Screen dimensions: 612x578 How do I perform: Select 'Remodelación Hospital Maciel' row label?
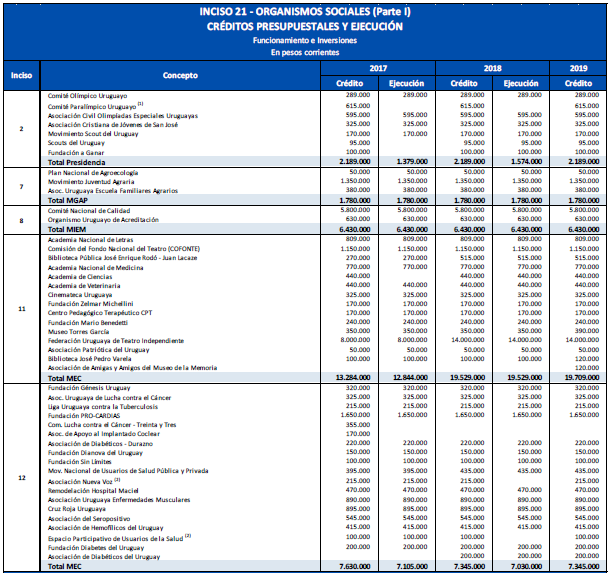pyautogui.click(x=93, y=491)
